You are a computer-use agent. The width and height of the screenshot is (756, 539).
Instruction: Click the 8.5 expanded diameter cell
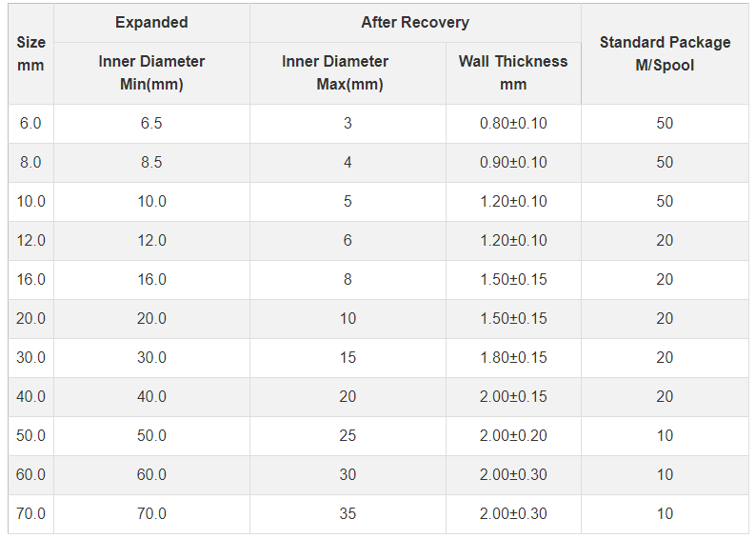coord(152,163)
